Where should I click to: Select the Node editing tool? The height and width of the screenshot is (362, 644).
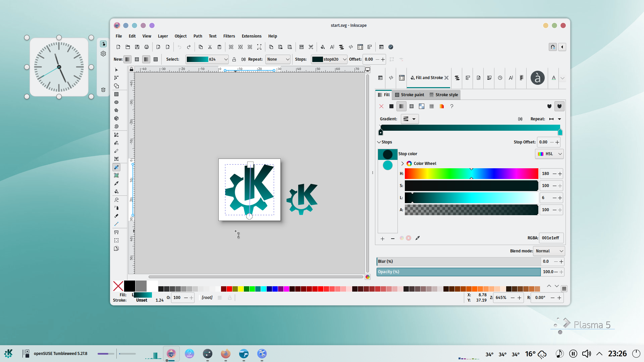pyautogui.click(x=116, y=78)
